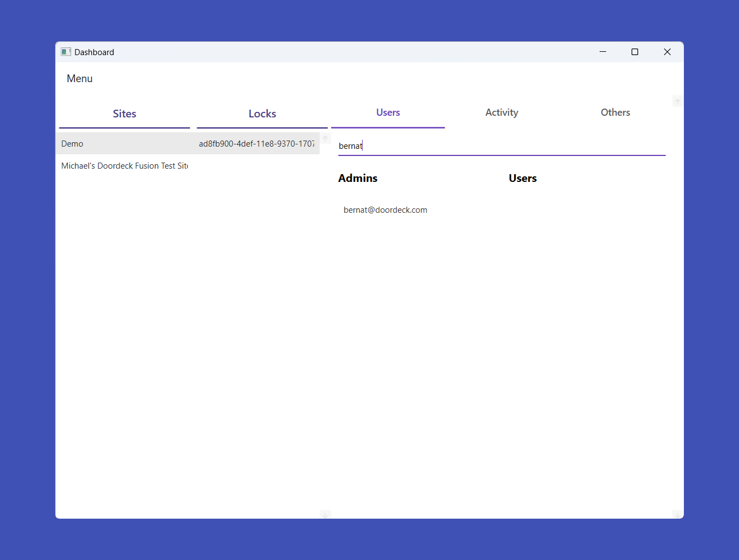Click the Dashboard app icon in title bar
The width and height of the screenshot is (739, 560).
(66, 51)
